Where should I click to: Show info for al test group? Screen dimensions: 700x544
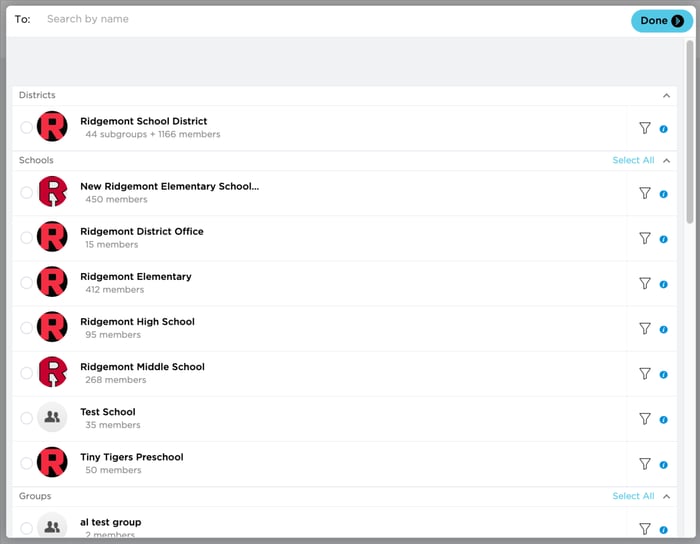tap(663, 530)
